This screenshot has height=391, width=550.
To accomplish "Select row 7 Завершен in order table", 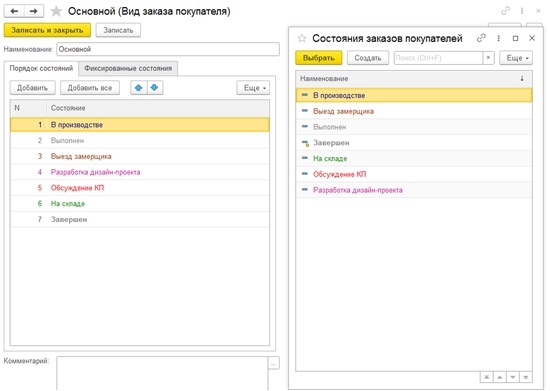I will tap(140, 220).
